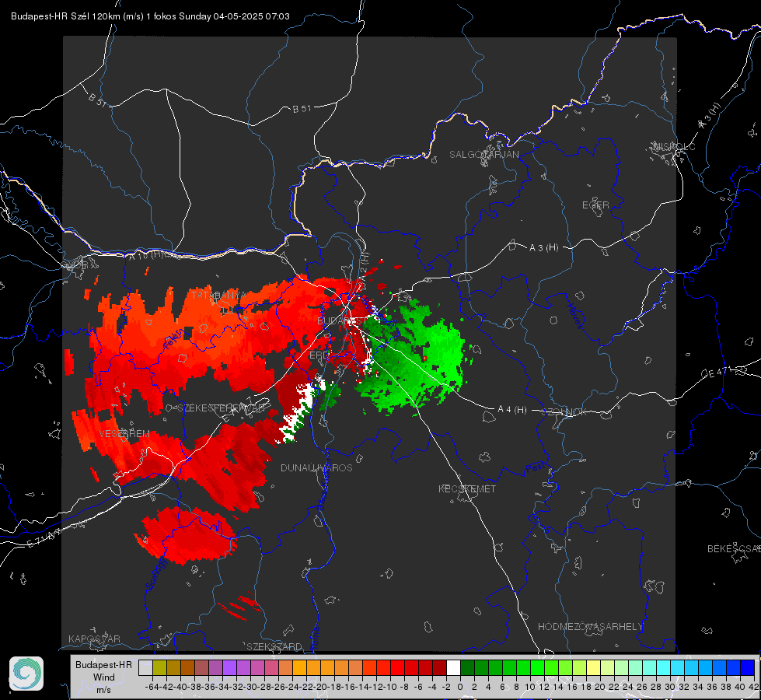Select the orange swatch between -24 and -22
This screenshot has height=700, width=761.
[x=299, y=668]
